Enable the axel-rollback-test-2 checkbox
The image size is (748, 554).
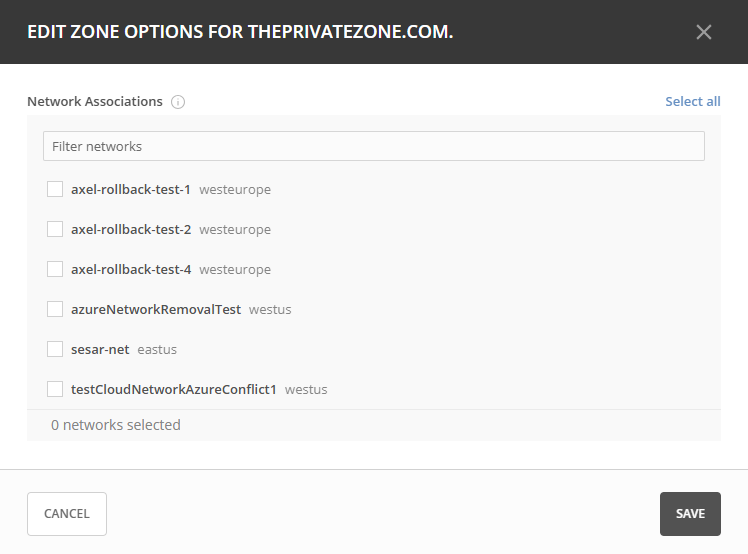click(x=55, y=229)
